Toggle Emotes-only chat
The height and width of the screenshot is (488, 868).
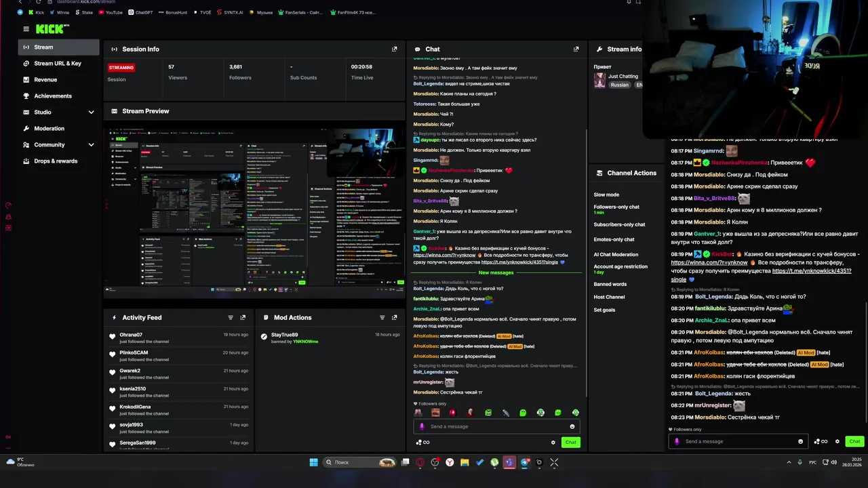(x=614, y=239)
